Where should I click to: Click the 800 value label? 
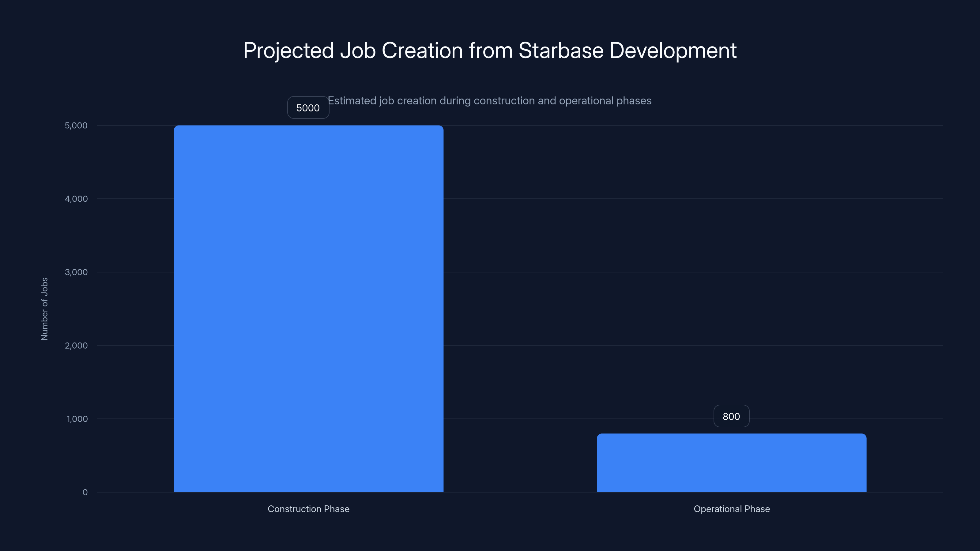[x=731, y=416]
